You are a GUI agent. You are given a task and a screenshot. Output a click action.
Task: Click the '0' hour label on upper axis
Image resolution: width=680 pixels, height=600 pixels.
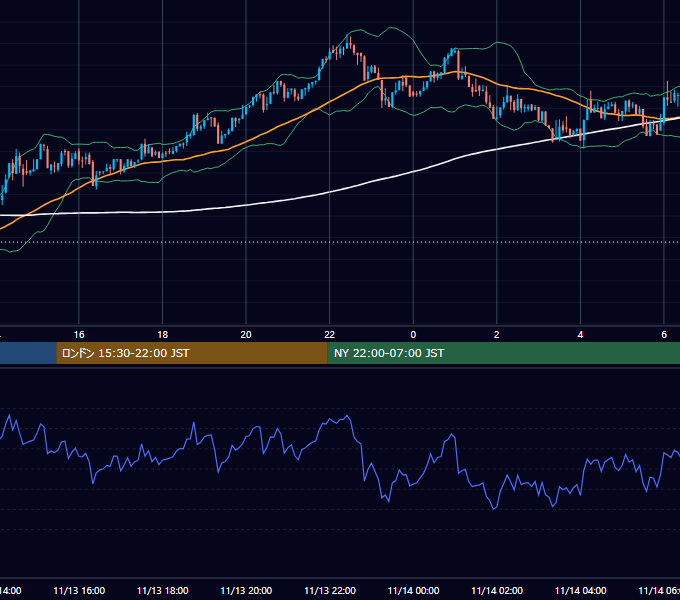pos(413,335)
